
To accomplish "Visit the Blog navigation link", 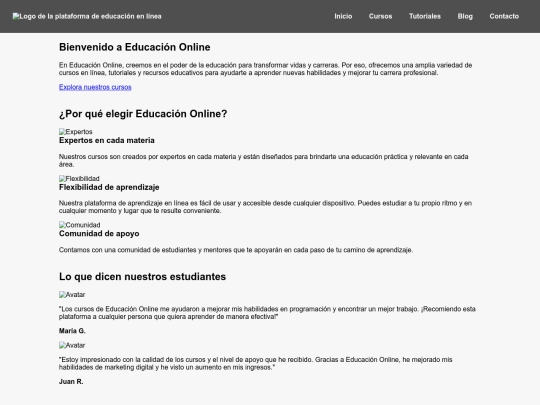I will coord(465,16).
